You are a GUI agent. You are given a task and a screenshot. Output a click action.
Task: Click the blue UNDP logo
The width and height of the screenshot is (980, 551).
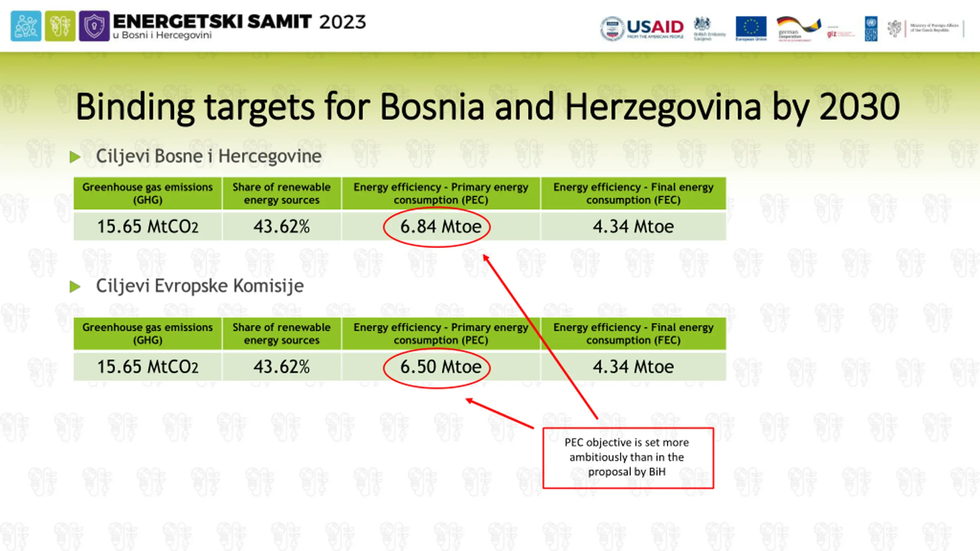tap(871, 29)
